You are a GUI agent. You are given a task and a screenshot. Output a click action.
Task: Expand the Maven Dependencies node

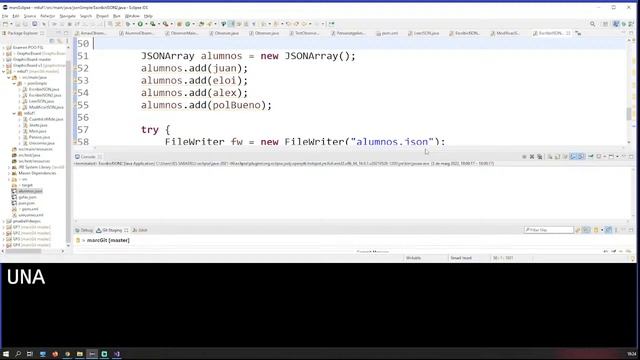[9, 173]
